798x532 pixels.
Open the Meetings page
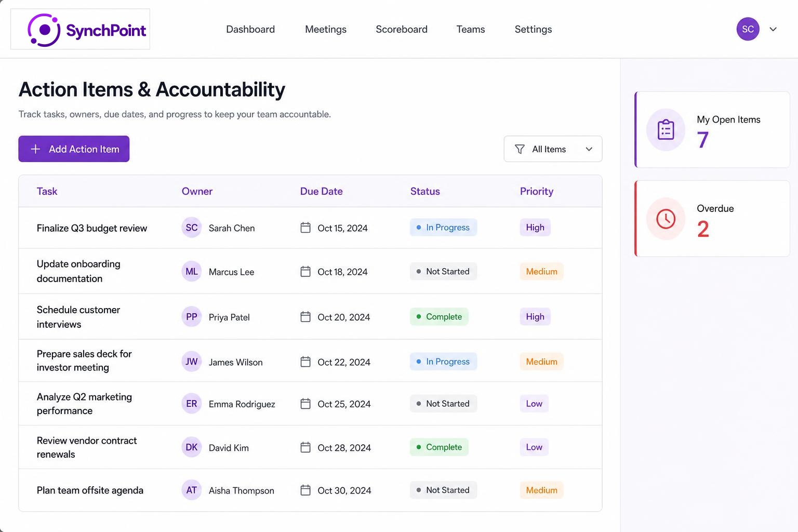pyautogui.click(x=326, y=29)
